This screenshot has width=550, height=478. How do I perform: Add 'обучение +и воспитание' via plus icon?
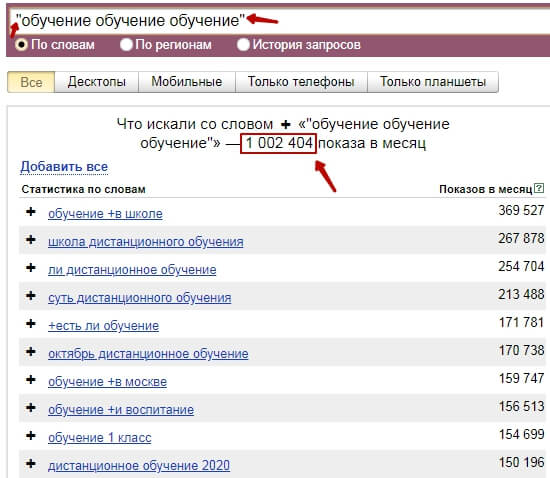(x=31, y=408)
